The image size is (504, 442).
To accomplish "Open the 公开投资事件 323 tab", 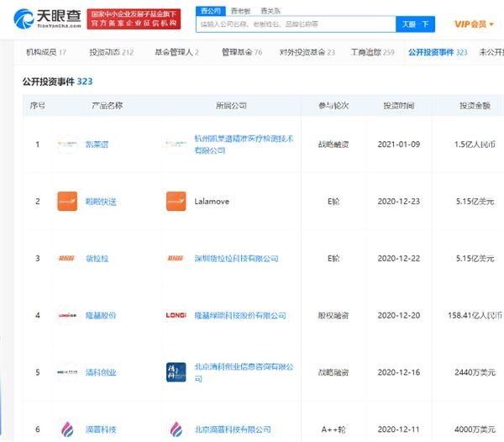I will (438, 52).
